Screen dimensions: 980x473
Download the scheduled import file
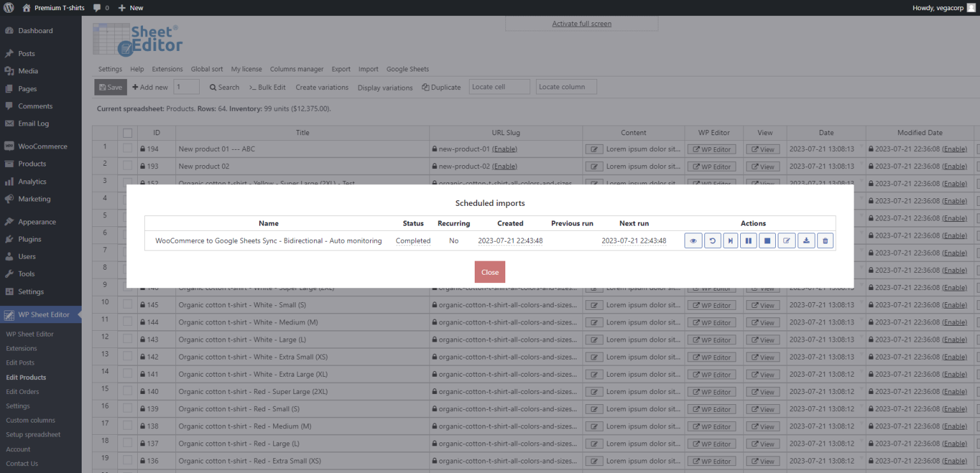806,240
